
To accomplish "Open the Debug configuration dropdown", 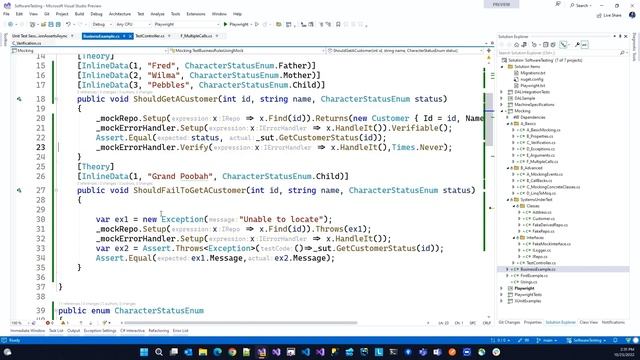I will point(102,24).
